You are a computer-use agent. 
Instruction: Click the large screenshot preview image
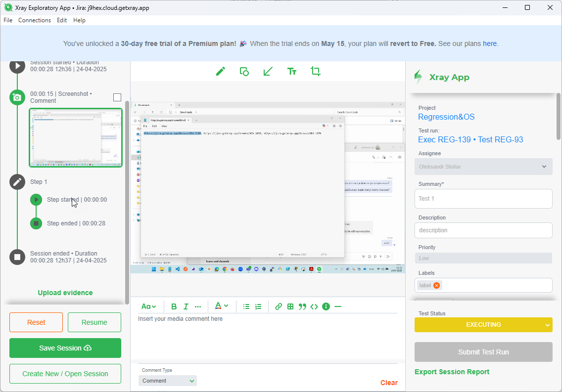click(268, 187)
